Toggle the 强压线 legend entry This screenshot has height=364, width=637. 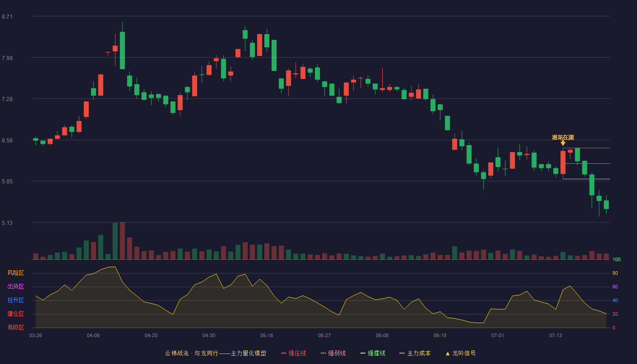click(293, 353)
